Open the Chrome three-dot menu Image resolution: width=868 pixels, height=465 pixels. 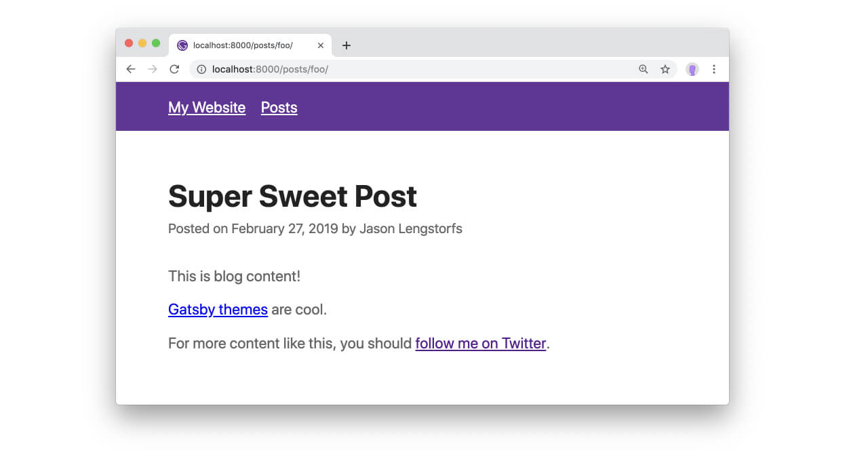tap(713, 68)
